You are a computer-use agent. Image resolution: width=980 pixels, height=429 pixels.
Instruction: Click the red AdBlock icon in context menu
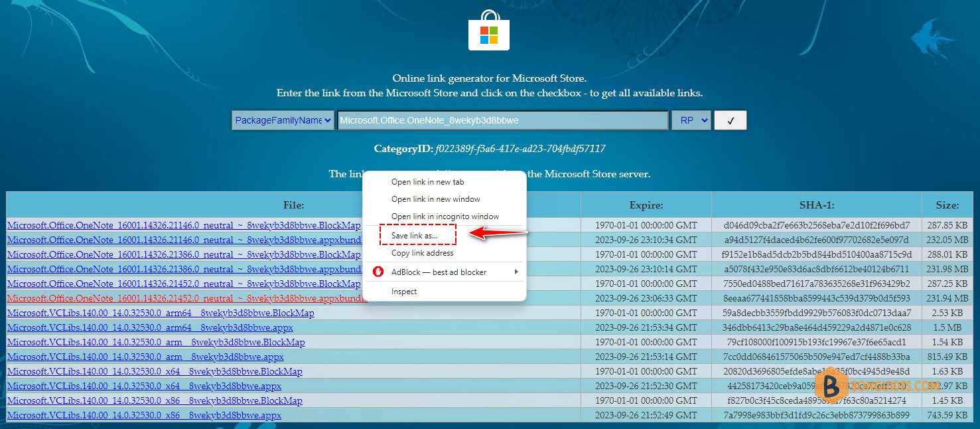click(379, 272)
